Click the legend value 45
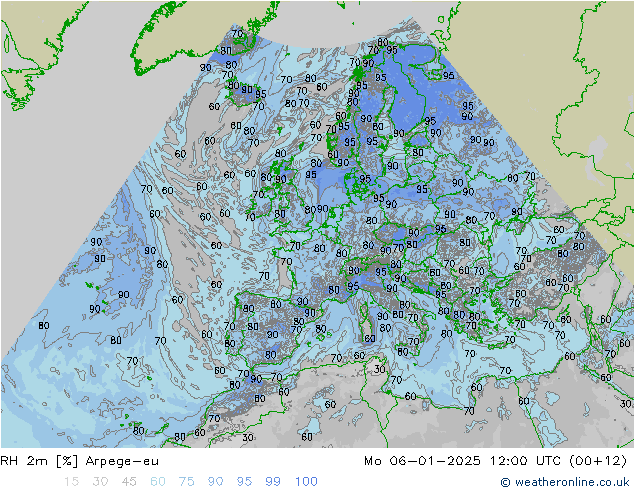 (x=129, y=482)
